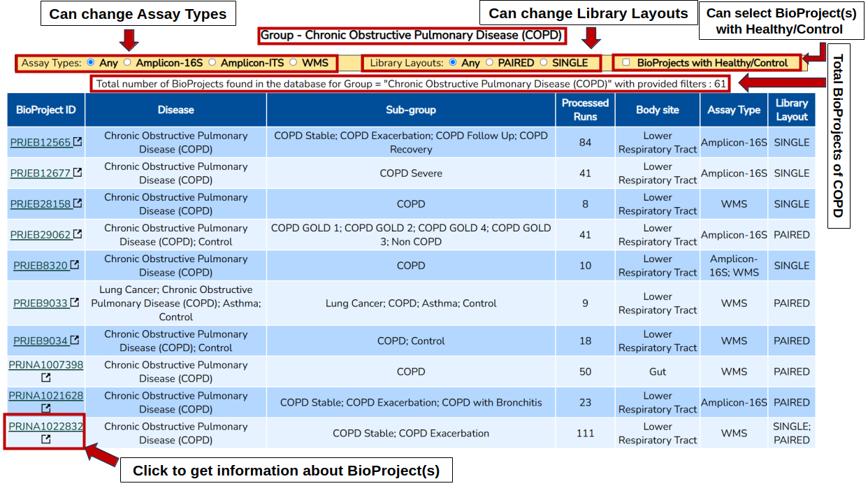
Task: Open BioProject PRJNA1007398 link
Action: click(46, 365)
